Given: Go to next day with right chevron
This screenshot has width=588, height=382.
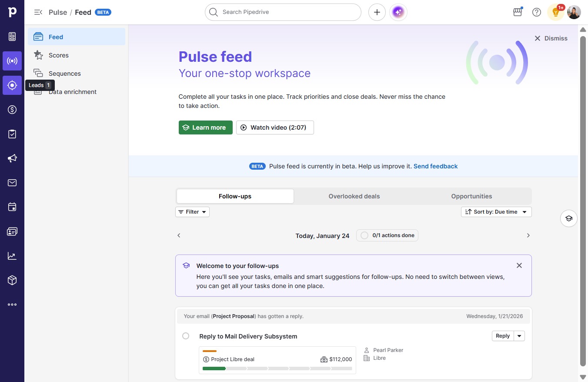Looking at the screenshot, I should (x=528, y=235).
